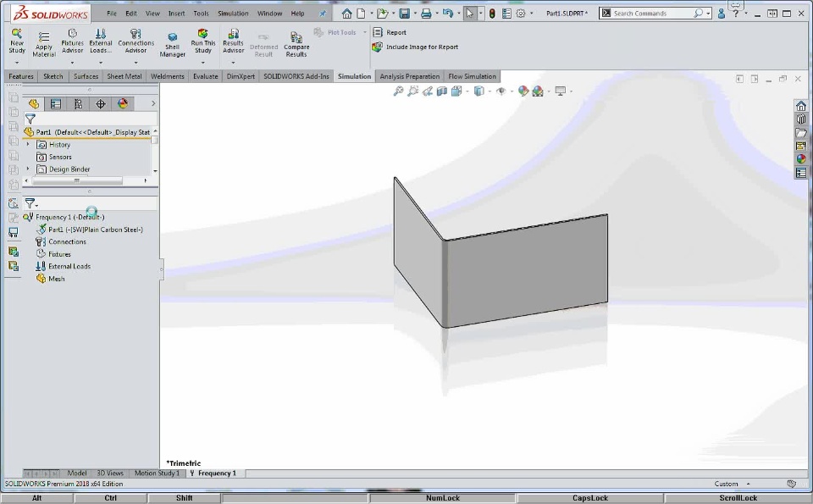
Task: Expand the History tree node
Action: pyautogui.click(x=28, y=145)
